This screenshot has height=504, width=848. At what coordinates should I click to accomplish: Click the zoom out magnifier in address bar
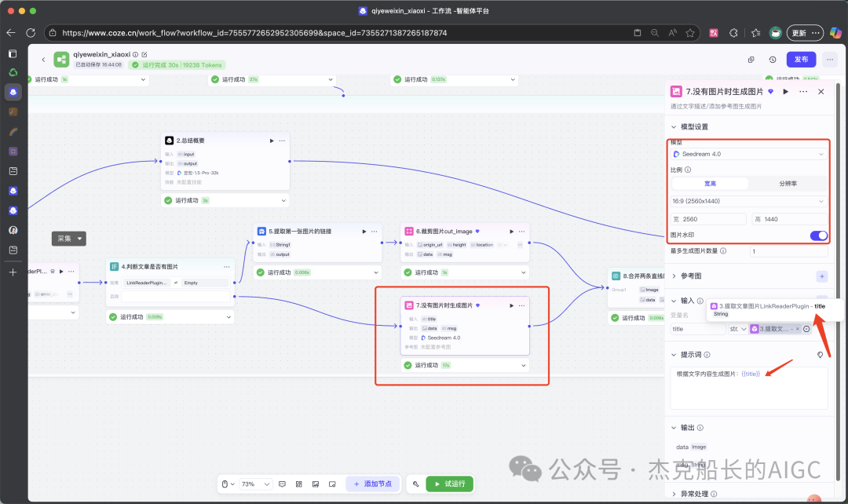point(655,33)
